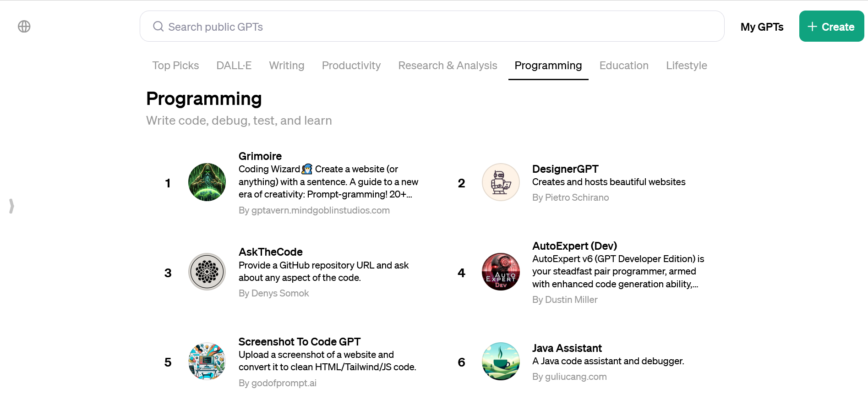Click 'By Pietro Schirano' author text
The height and width of the screenshot is (411, 868).
(x=570, y=197)
